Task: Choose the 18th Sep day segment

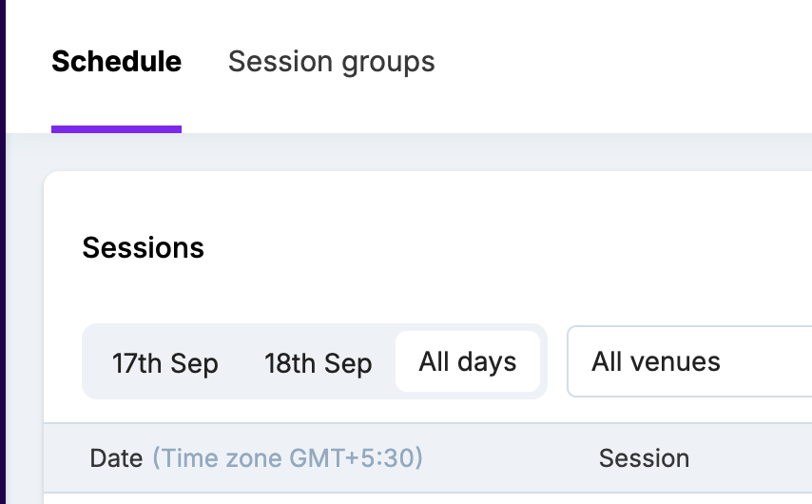Action: [318, 363]
